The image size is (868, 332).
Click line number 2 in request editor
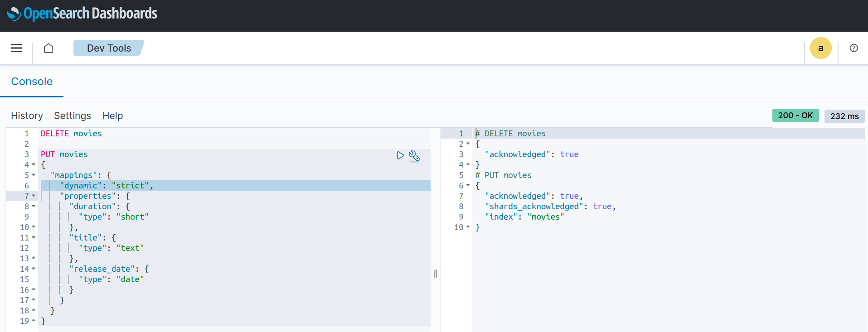click(27, 144)
